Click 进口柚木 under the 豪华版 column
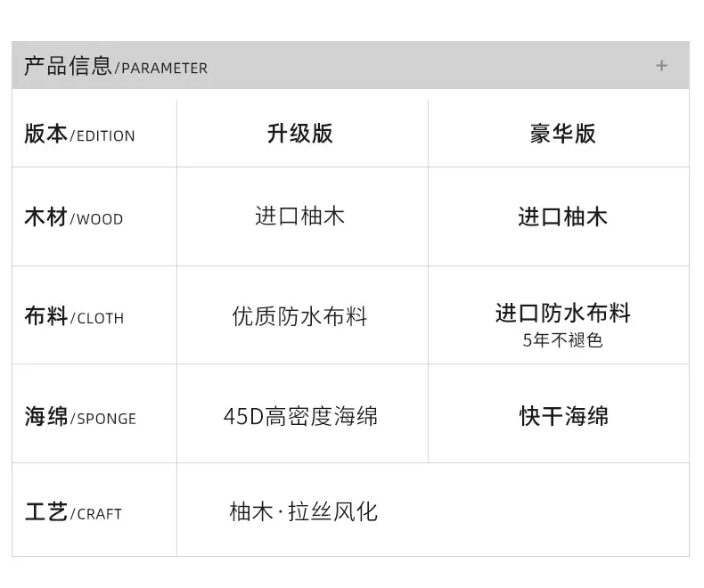 [562, 217]
